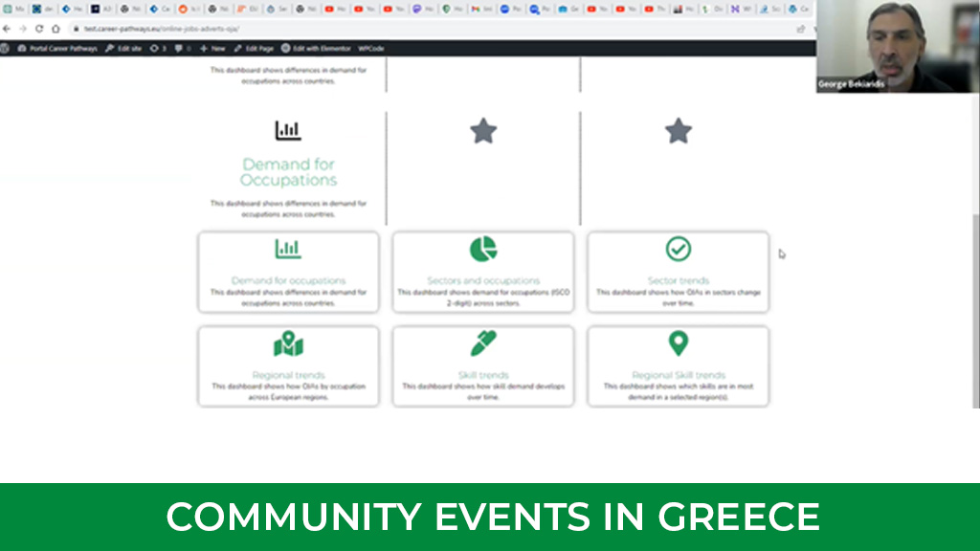Click the Regional Skill trends location pin icon
980x551 pixels.
click(x=677, y=342)
